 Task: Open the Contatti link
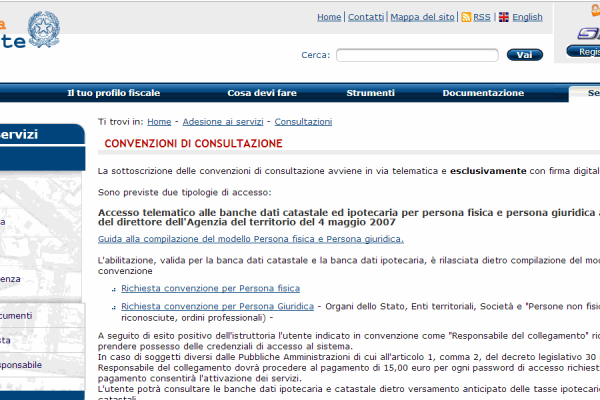(x=365, y=17)
